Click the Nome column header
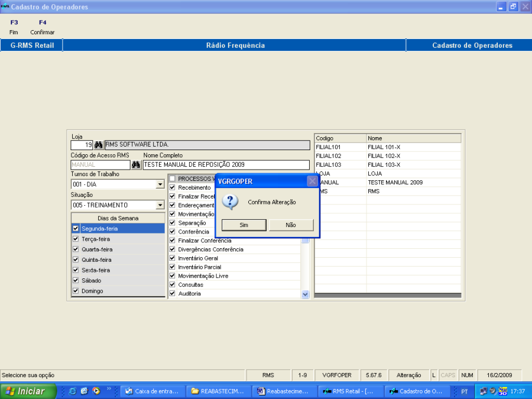This screenshot has height=399, width=532. (x=414, y=138)
